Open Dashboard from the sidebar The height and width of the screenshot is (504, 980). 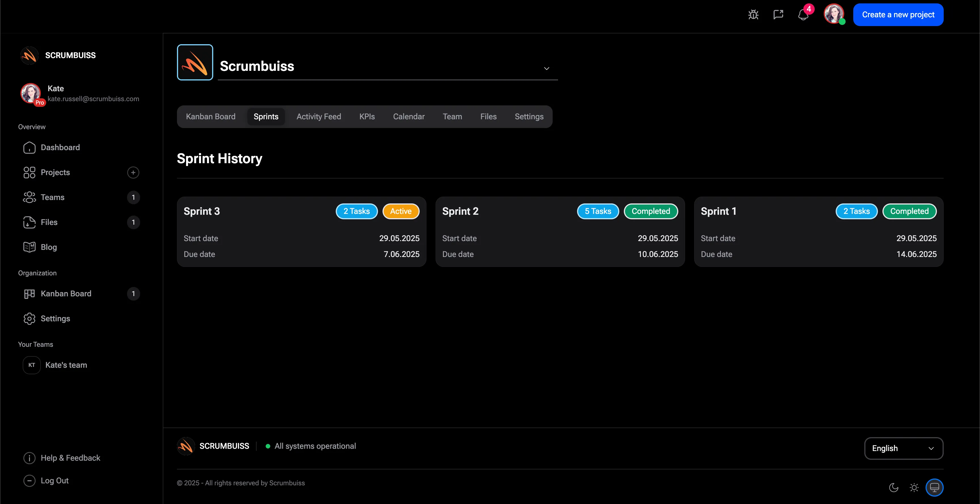60,148
